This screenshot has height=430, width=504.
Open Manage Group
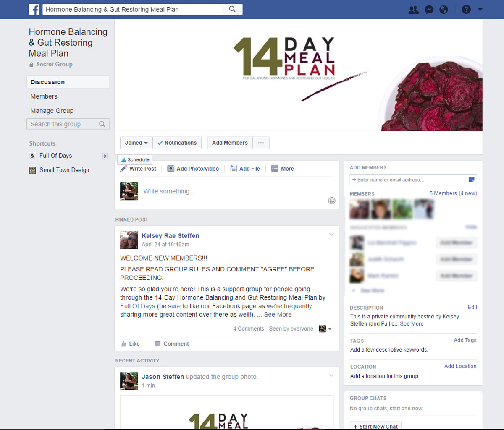(52, 111)
